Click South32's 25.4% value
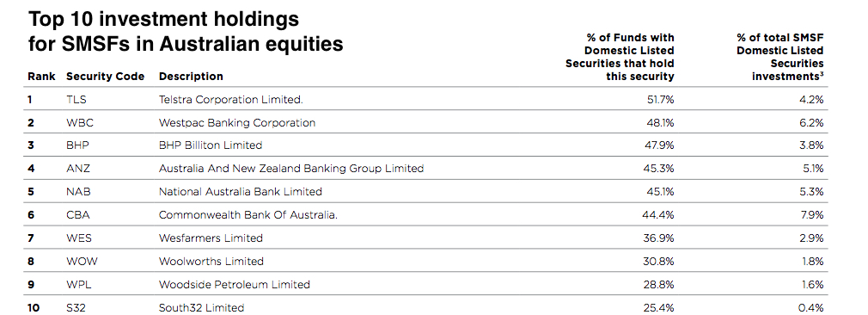868x315 pixels. pos(659,307)
